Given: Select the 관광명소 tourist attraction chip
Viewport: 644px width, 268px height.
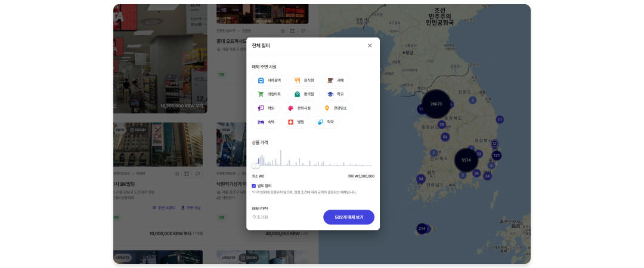Looking at the screenshot, I should click(335, 108).
